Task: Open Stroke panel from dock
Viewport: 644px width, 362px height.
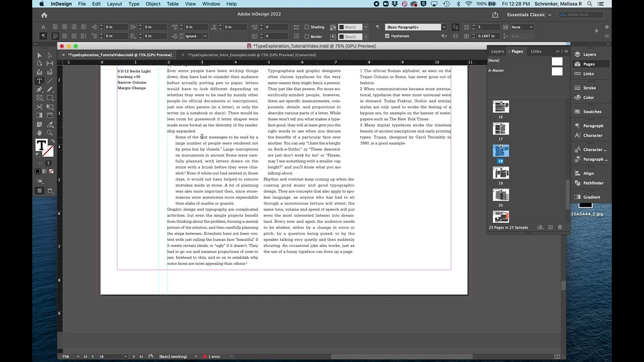Action: [589, 88]
